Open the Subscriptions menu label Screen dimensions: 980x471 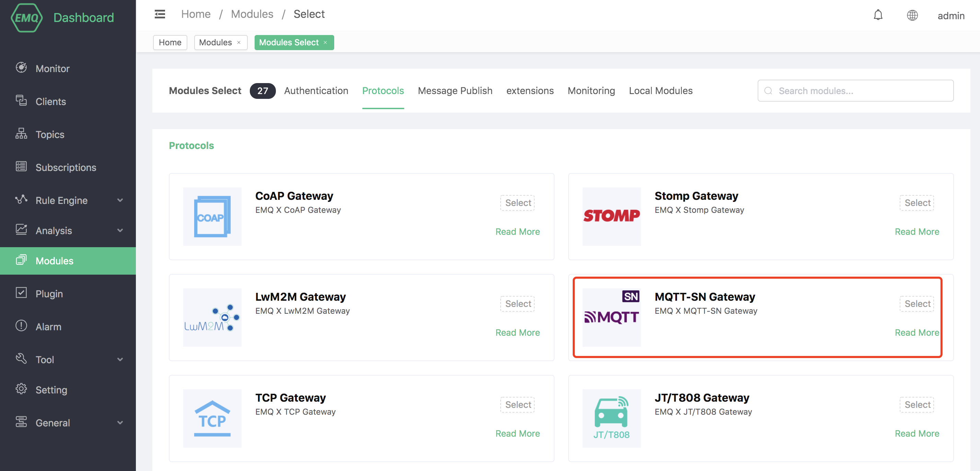click(66, 168)
